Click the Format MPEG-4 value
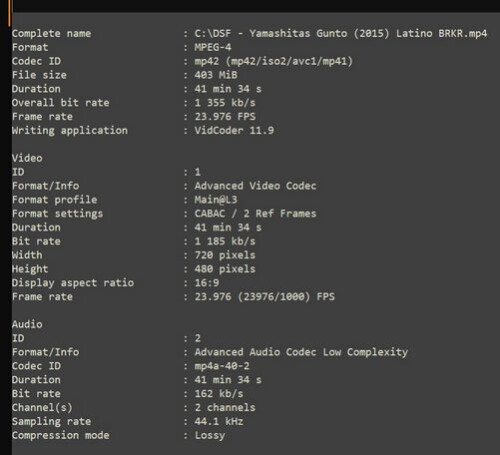This screenshot has width=500, height=455. (213, 47)
